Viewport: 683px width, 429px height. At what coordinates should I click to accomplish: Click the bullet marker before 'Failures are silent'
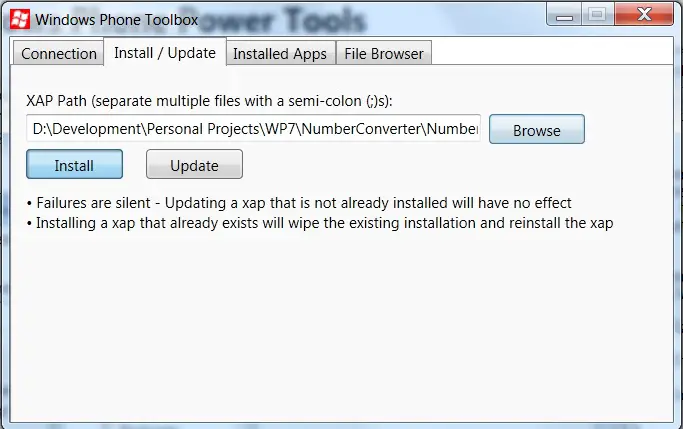(x=29, y=204)
